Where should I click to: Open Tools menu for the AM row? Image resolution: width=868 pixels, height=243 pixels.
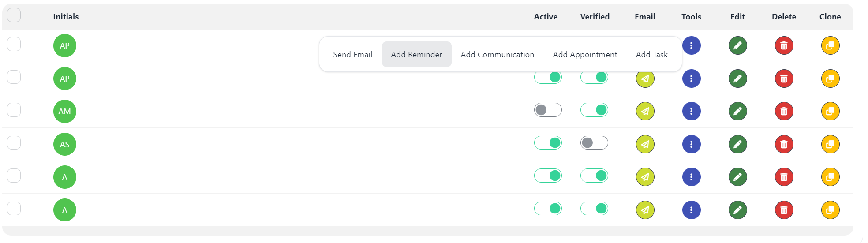[x=691, y=111]
